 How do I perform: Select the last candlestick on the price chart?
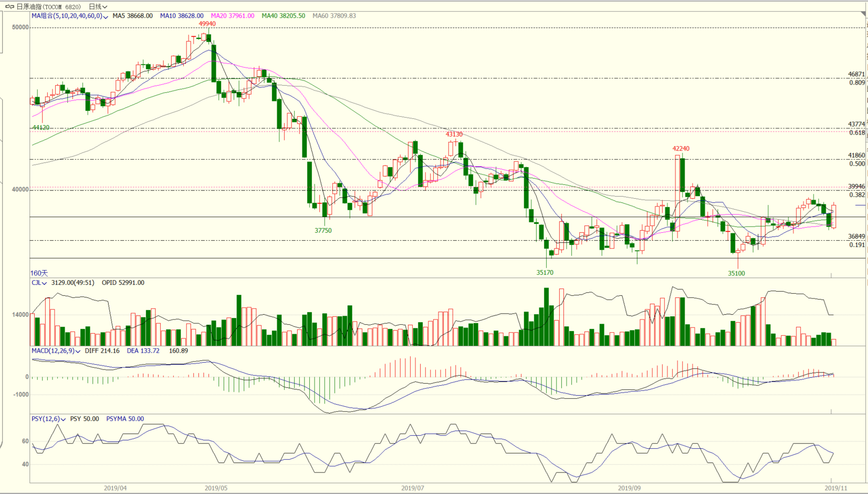click(x=834, y=216)
